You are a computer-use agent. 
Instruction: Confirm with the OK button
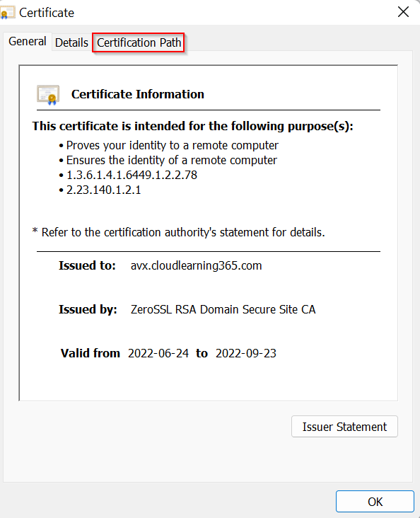coord(375,502)
